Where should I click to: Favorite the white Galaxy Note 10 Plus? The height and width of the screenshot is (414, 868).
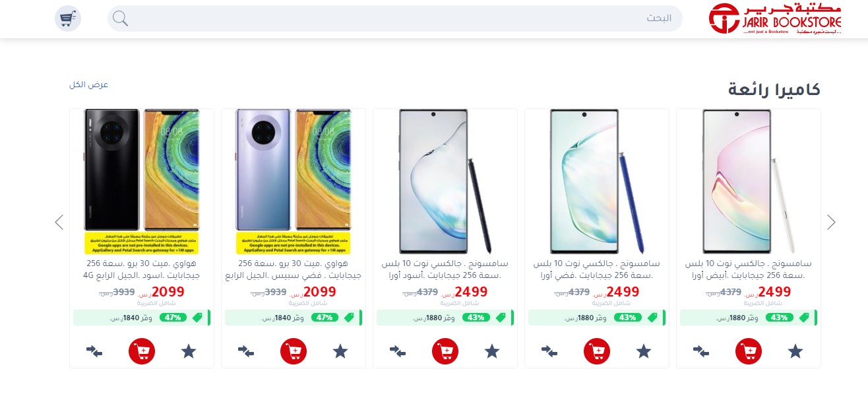coord(795,351)
